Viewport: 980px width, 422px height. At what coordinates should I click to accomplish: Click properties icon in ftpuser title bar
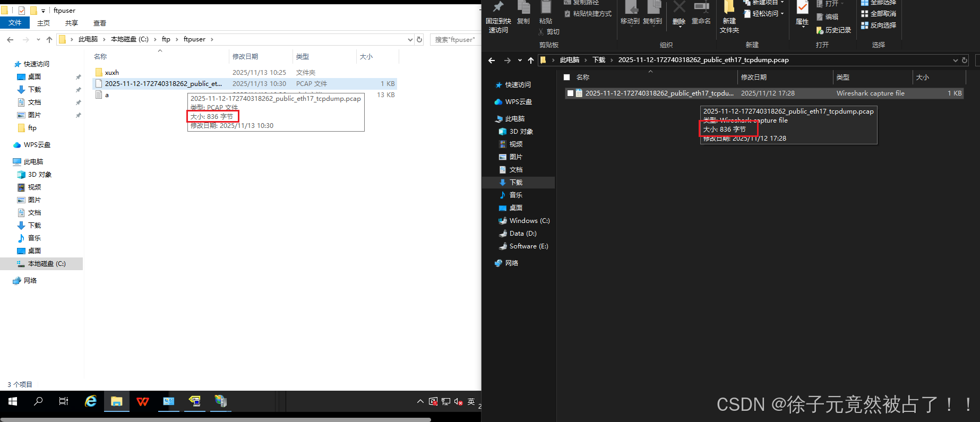[x=22, y=10]
